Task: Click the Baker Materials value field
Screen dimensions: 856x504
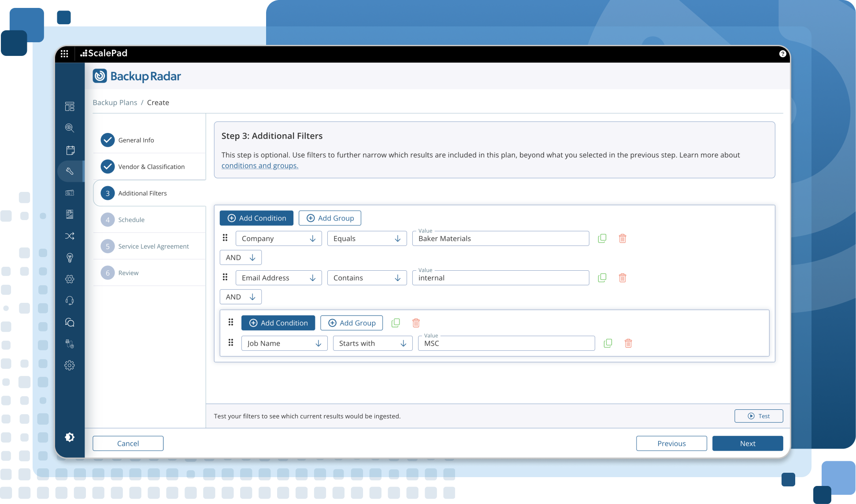Action: (x=500, y=239)
